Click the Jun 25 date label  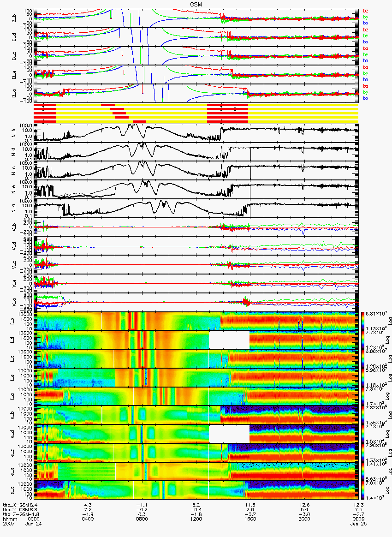point(358,524)
